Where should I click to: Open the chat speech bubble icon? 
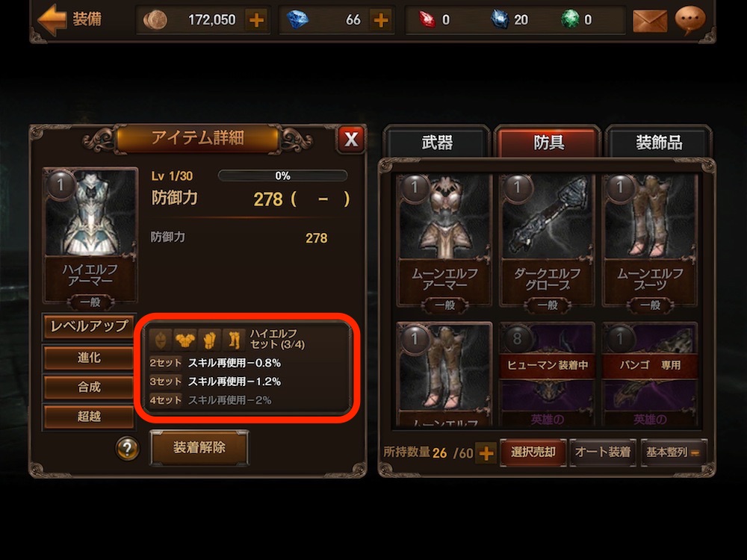click(690, 20)
